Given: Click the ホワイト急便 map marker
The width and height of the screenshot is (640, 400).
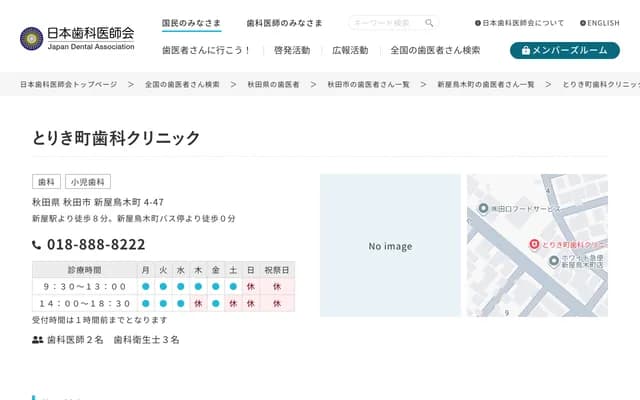Looking at the screenshot, I should click(553, 261).
